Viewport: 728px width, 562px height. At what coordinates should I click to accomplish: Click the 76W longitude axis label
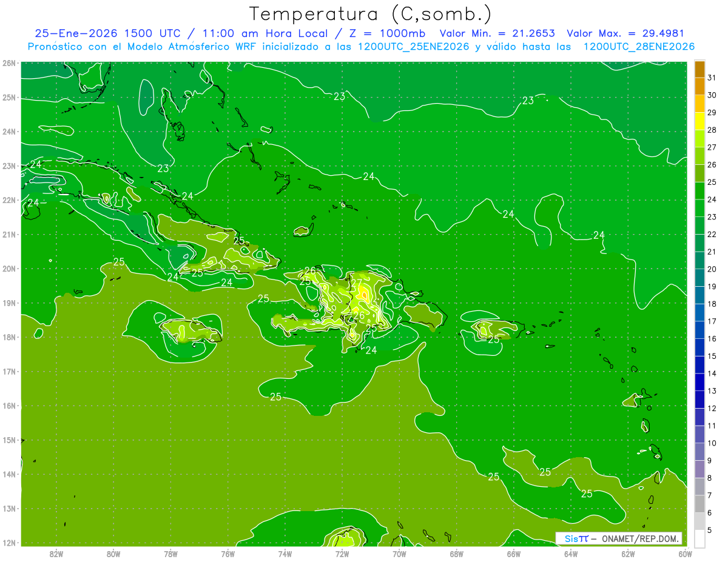pyautogui.click(x=227, y=554)
